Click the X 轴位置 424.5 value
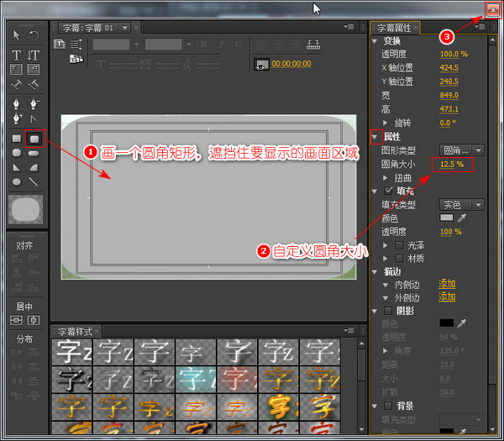The width and height of the screenshot is (504, 441). (x=449, y=68)
